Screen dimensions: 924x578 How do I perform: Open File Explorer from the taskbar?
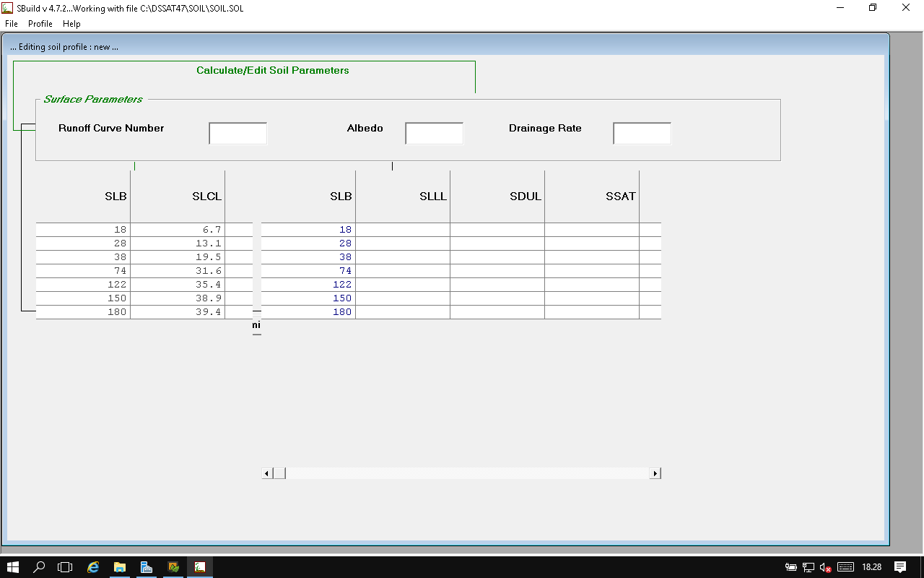(120, 567)
